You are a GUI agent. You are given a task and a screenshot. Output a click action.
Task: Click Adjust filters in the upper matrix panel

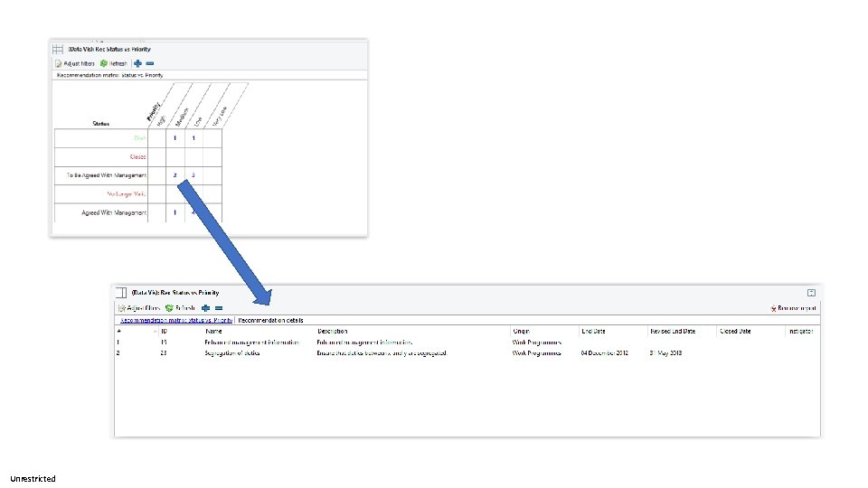coord(75,63)
